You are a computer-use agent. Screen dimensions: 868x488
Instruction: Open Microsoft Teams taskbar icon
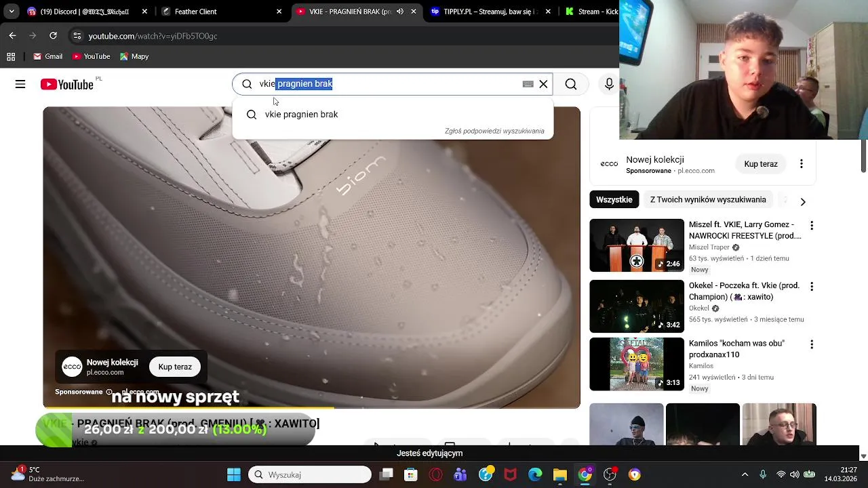(x=460, y=474)
